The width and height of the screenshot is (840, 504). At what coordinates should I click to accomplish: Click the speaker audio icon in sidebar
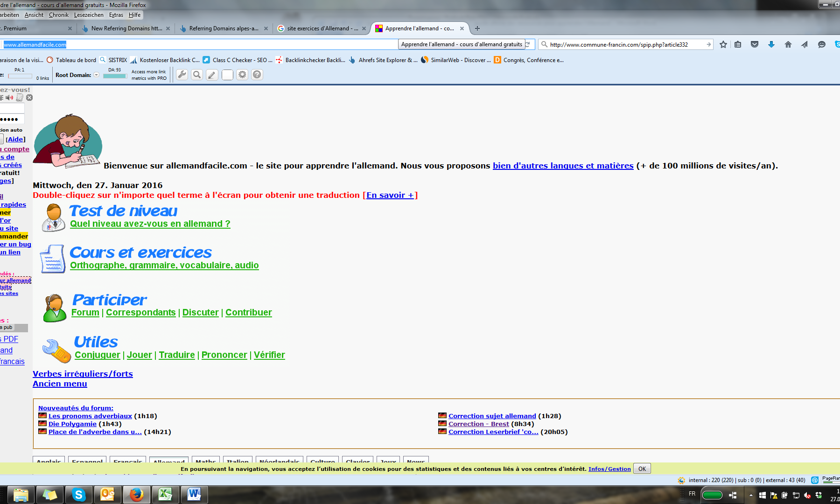tap(9, 98)
